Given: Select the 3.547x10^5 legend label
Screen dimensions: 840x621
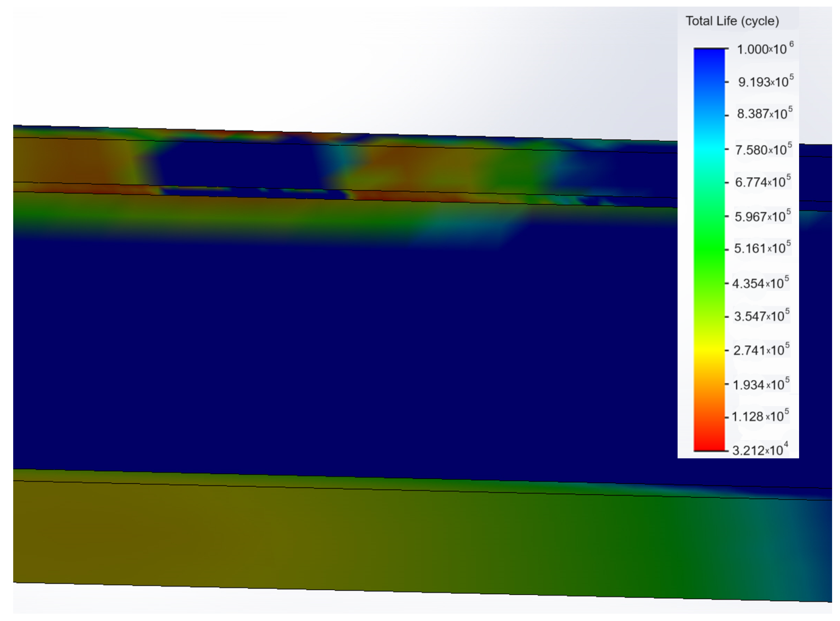Looking at the screenshot, I should pyautogui.click(x=761, y=316).
